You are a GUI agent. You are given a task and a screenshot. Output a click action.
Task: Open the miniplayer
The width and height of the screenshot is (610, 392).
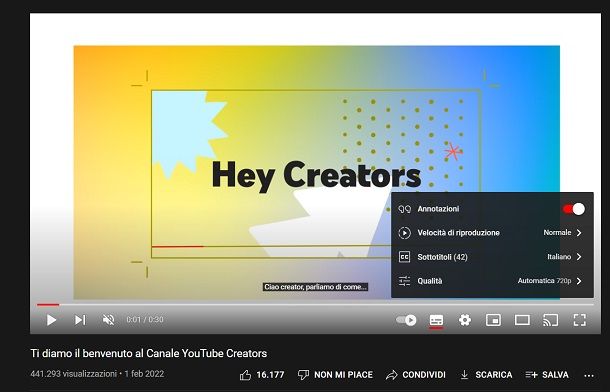(493, 320)
